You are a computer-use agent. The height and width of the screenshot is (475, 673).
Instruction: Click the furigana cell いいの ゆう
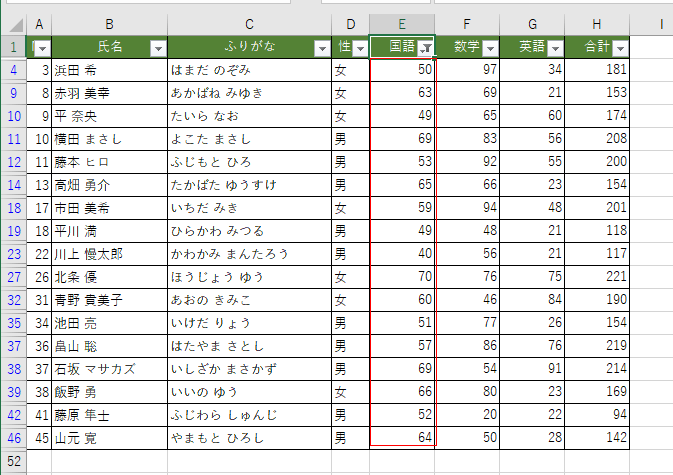point(249,392)
